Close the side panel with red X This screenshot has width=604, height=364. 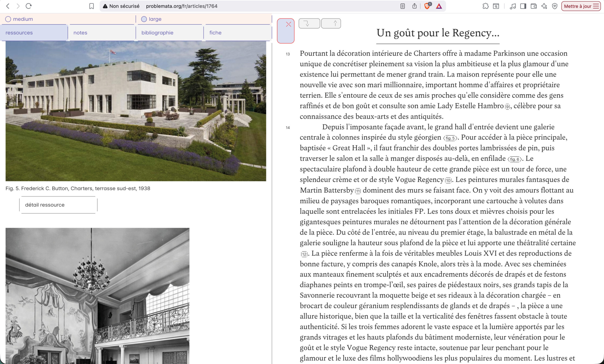click(x=288, y=24)
